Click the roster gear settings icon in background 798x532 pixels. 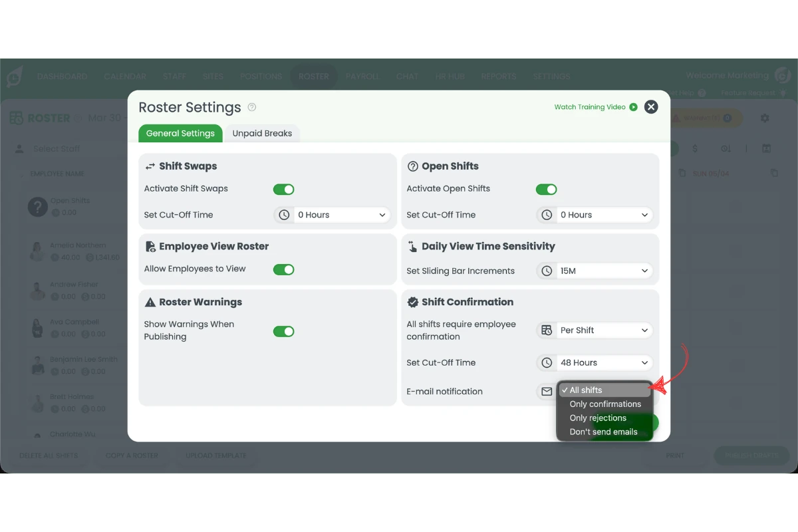[x=765, y=118]
